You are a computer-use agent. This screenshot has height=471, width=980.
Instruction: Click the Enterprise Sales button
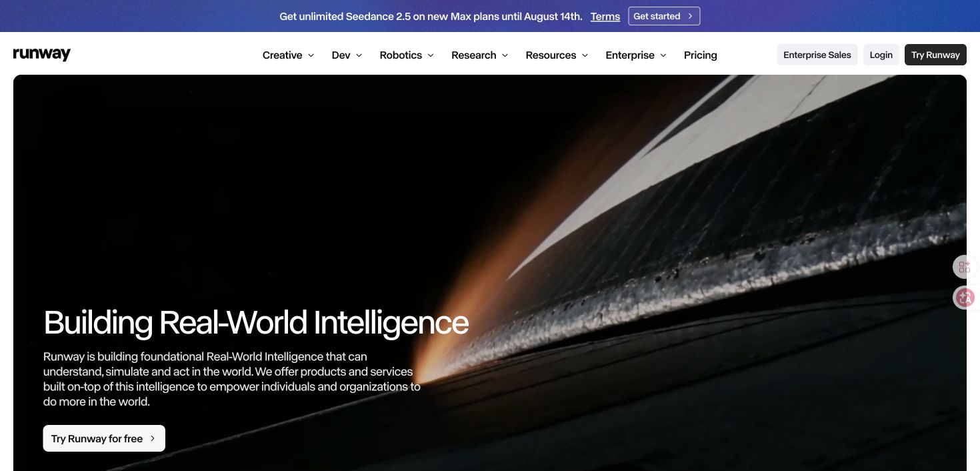click(x=817, y=55)
